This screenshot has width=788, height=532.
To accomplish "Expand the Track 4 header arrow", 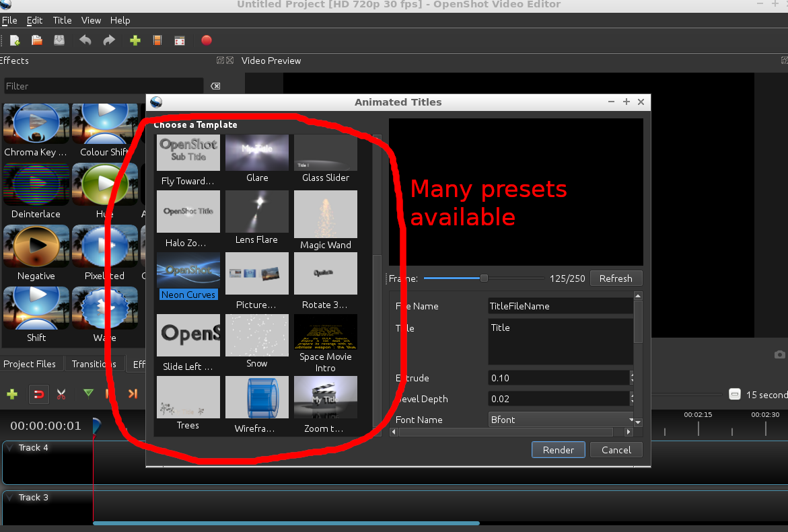I will 9,448.
